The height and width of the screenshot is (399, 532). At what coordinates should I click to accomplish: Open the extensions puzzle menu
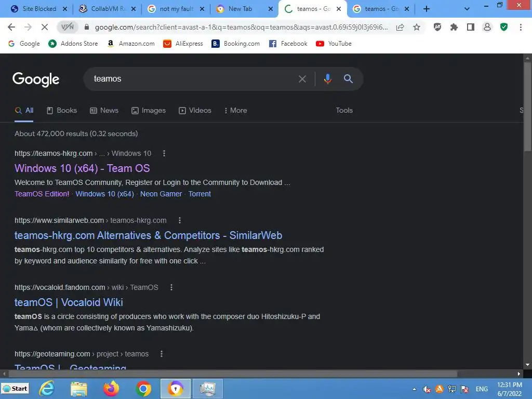pos(454,27)
